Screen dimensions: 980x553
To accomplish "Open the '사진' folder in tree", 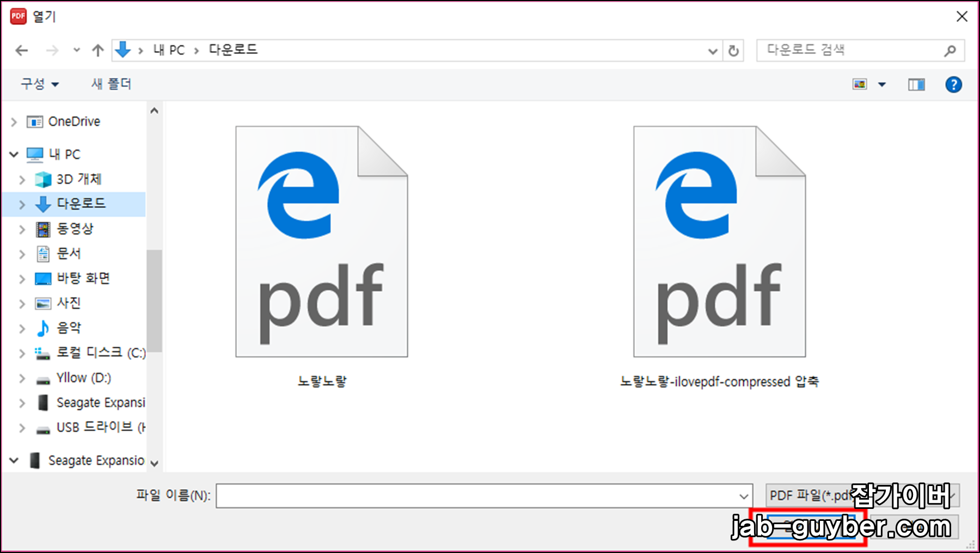I will tap(69, 303).
